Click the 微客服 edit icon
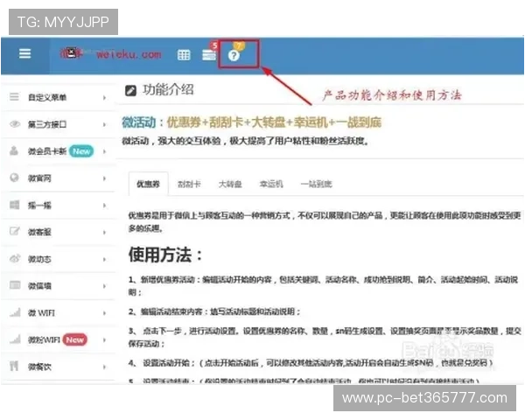The image size is (525, 420). coord(14,231)
